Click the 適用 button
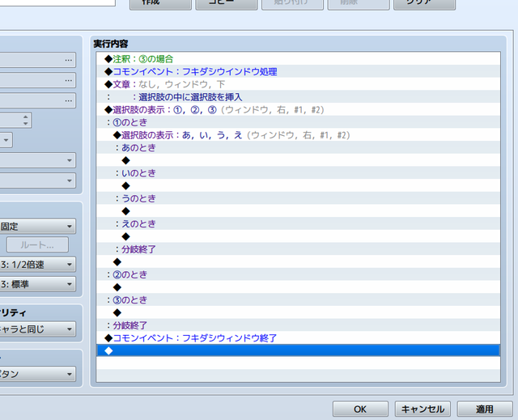This screenshot has height=420, width=518. 485,409
